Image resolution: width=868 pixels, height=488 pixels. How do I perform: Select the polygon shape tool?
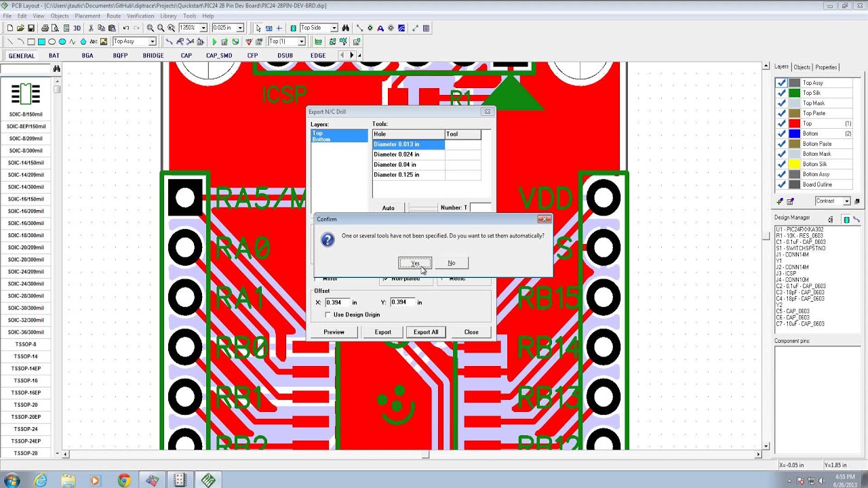83,41
